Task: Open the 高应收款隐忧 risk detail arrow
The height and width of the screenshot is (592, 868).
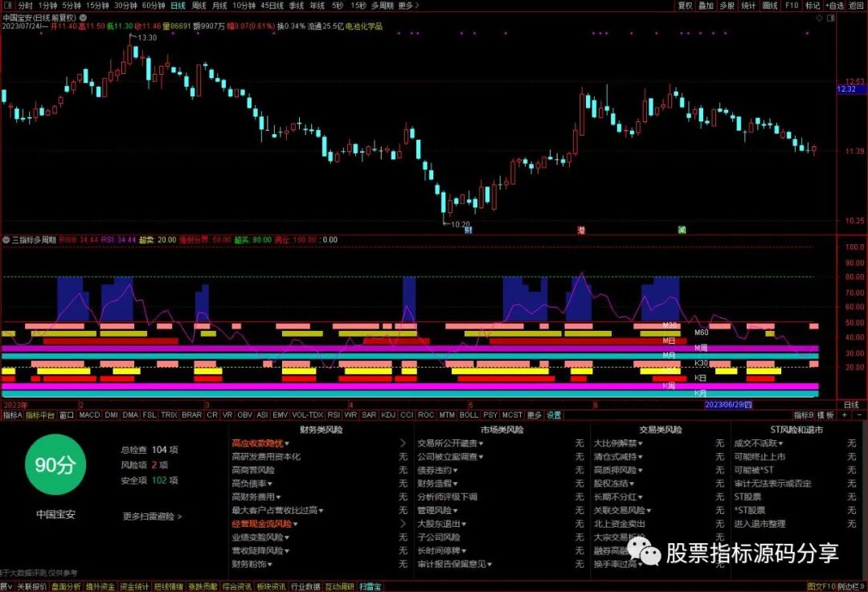Action: point(403,443)
